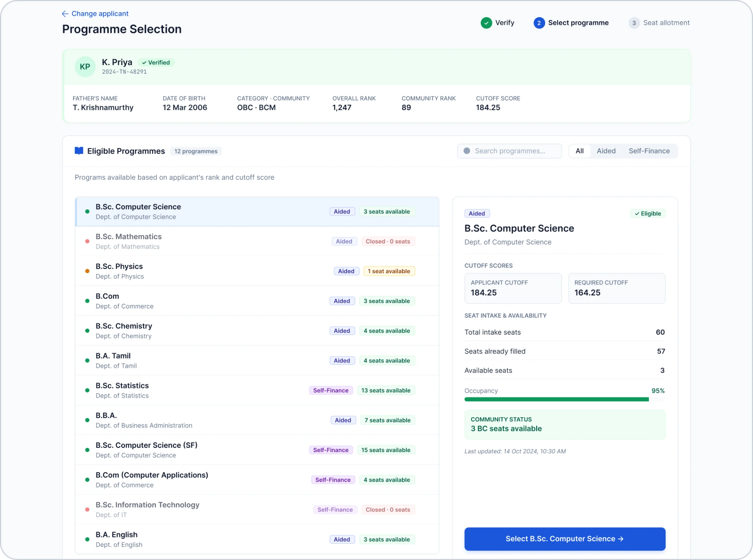Click the search icon in programmes field
This screenshot has width=753, height=560.
click(x=467, y=151)
